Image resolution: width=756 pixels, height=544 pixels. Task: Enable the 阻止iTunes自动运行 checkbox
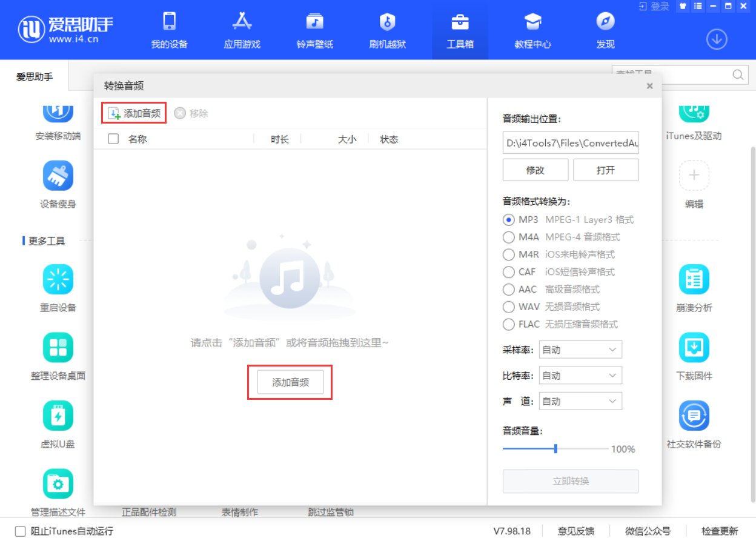21,531
